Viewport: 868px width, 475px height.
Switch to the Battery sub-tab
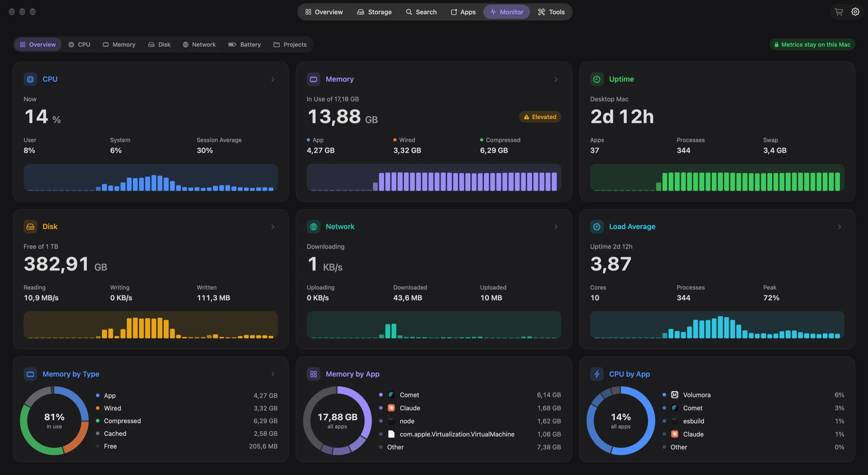click(245, 45)
